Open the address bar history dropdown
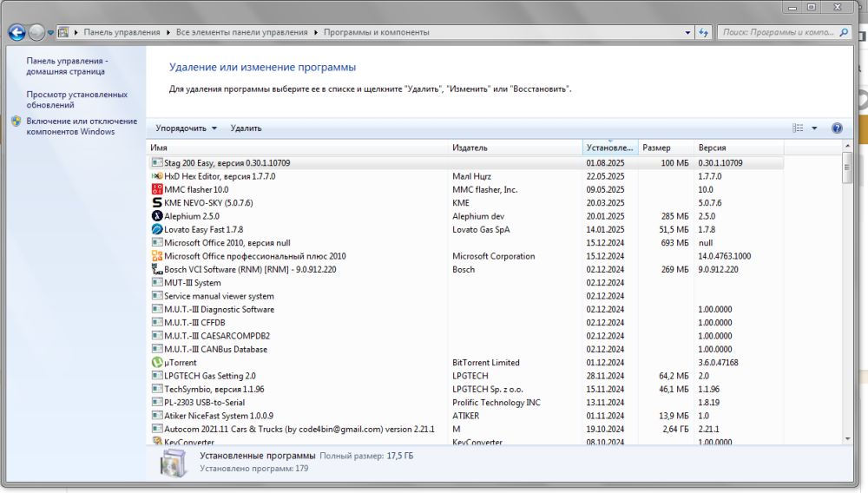The image size is (868, 493). point(687,32)
